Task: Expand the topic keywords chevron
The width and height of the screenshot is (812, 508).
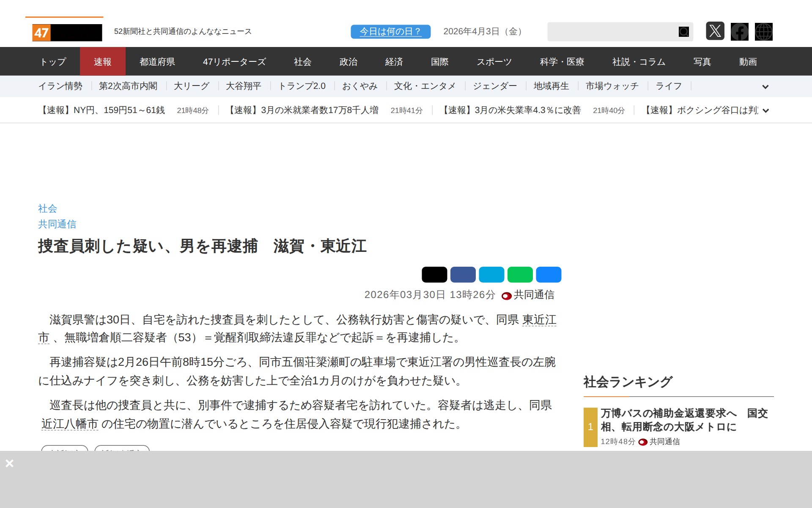Action: (x=765, y=87)
